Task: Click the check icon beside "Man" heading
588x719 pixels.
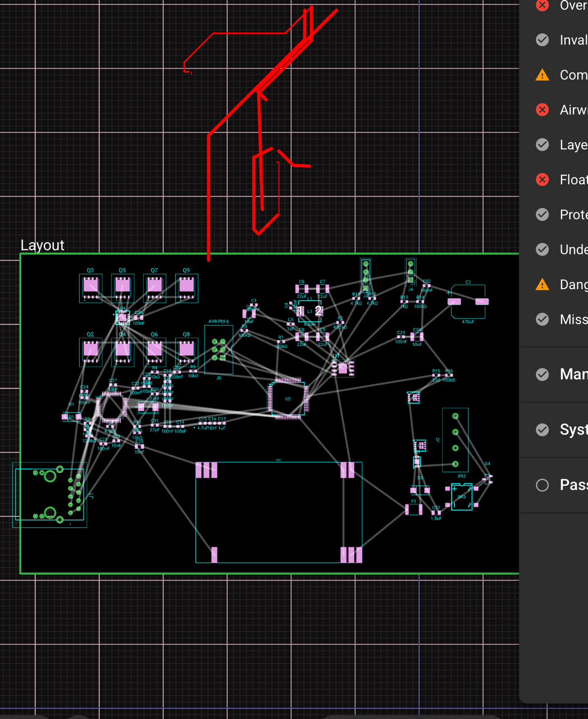Action: pyautogui.click(x=542, y=374)
